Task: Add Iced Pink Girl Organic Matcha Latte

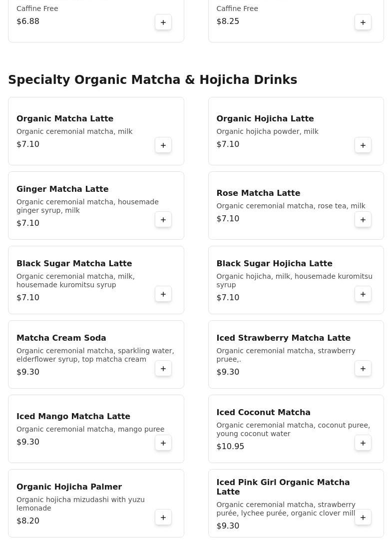Action: click(363, 518)
